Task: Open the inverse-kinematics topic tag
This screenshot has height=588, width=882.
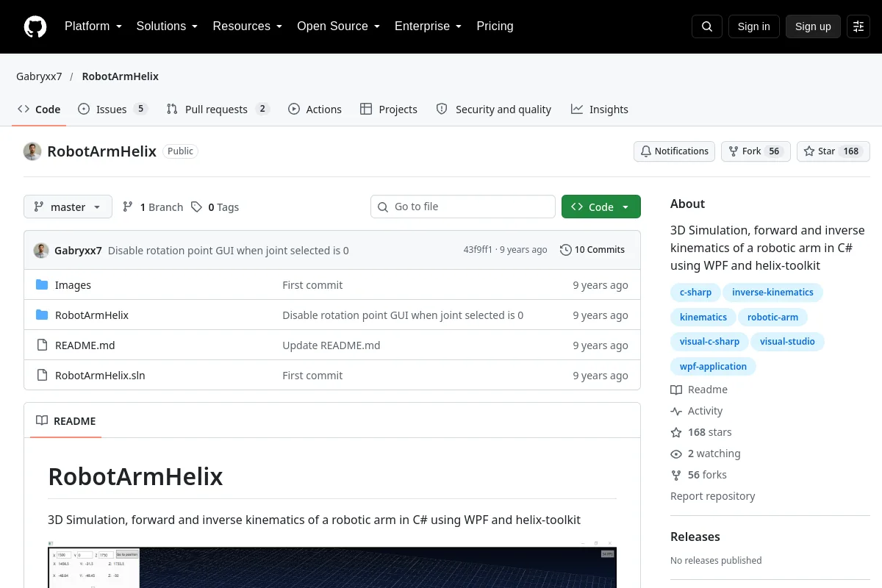Action: pyautogui.click(x=772, y=293)
